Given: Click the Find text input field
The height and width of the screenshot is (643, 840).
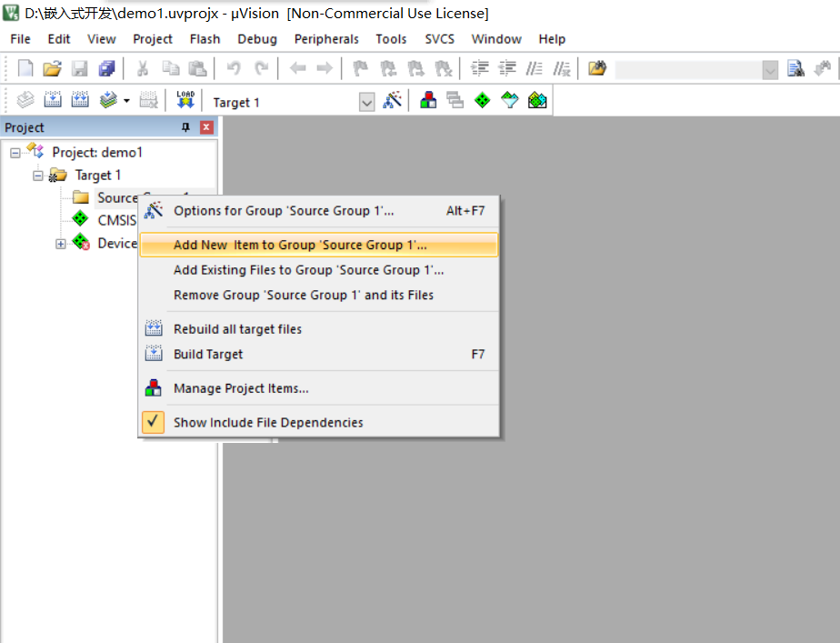Looking at the screenshot, I should tap(688, 70).
